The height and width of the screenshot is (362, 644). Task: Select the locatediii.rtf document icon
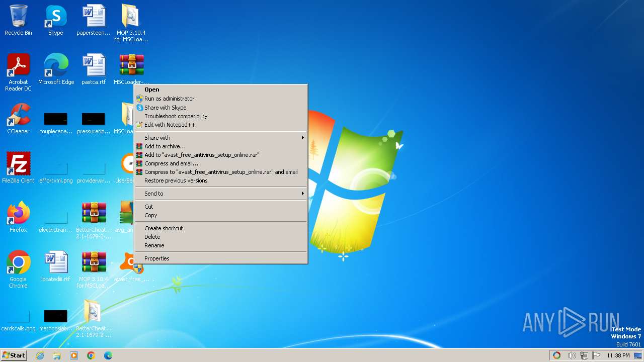[56, 267]
